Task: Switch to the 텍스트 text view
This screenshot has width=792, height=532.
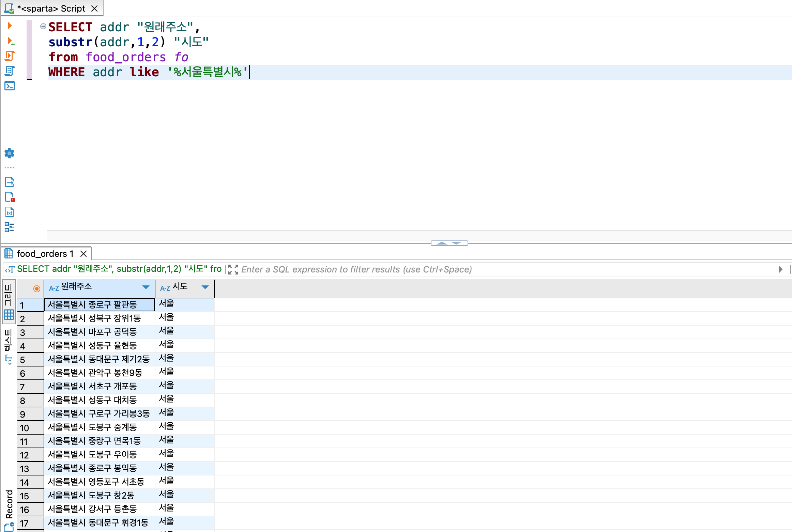Action: pos(9,346)
